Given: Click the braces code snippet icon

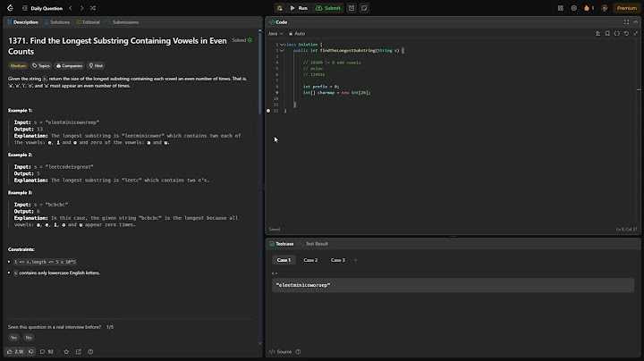Looking at the screenshot, I should pos(617,34).
